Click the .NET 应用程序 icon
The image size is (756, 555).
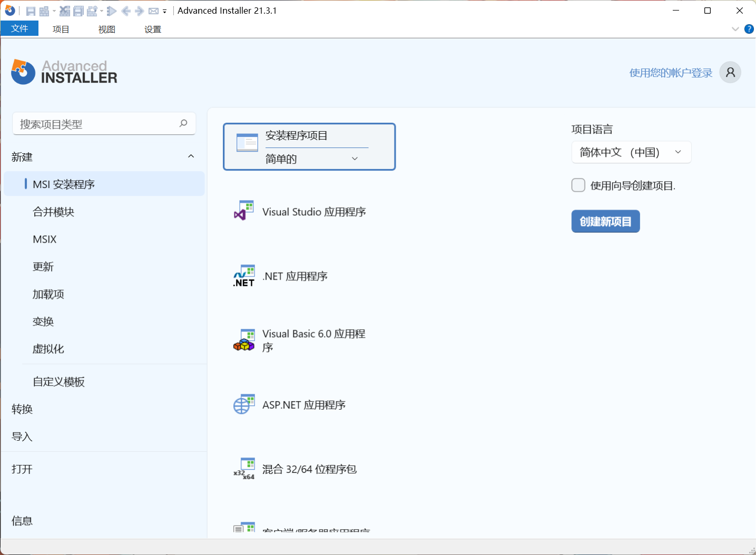[x=244, y=276]
